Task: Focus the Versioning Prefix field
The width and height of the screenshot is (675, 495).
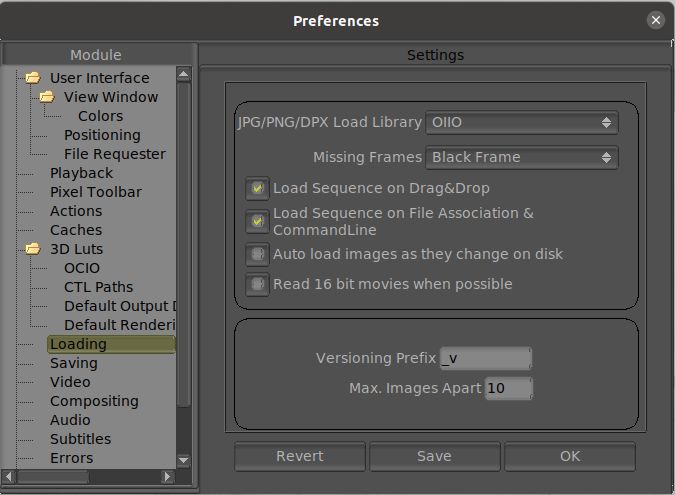Action: (x=486, y=358)
